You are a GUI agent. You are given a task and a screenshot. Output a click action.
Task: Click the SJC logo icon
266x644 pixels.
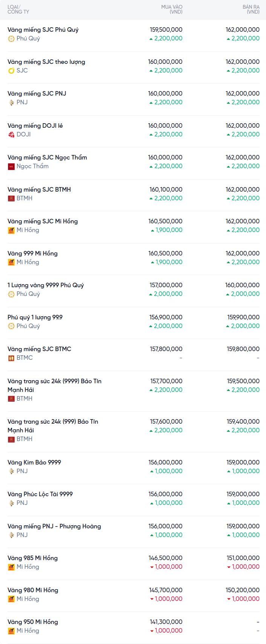pos(11,71)
